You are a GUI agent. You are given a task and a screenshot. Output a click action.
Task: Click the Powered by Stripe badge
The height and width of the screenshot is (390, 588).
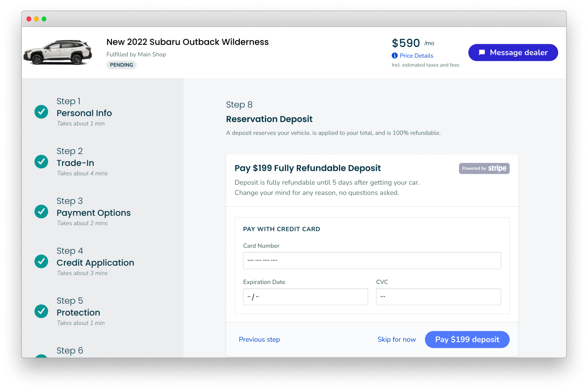pos(484,168)
